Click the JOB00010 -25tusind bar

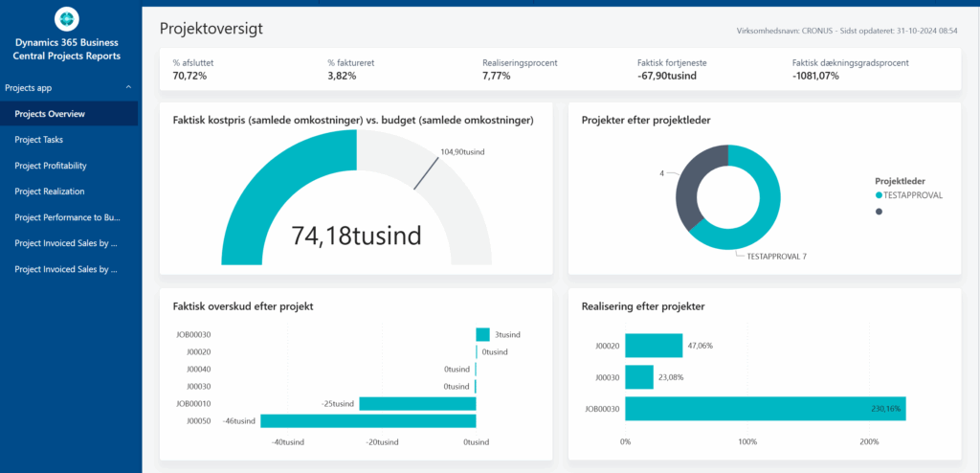tap(417, 404)
